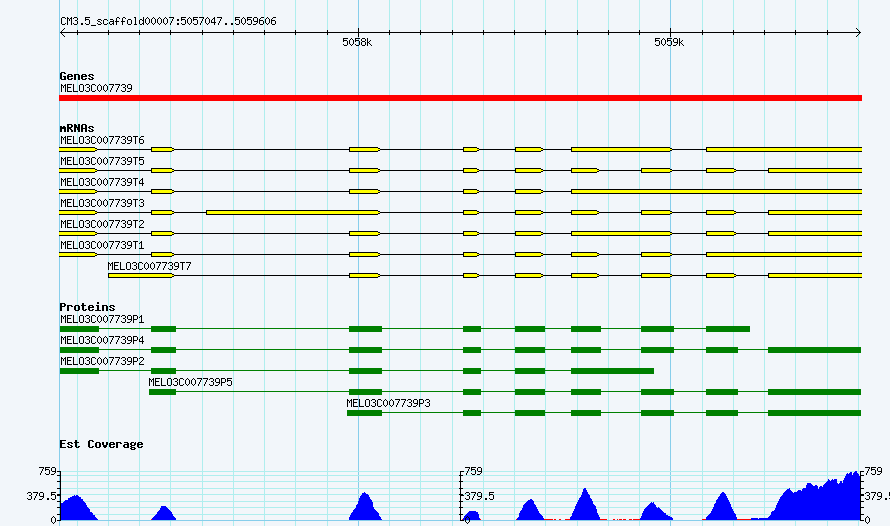
Task: Click the first yellow exon of MEL03C007739T7
Action: click(x=141, y=275)
